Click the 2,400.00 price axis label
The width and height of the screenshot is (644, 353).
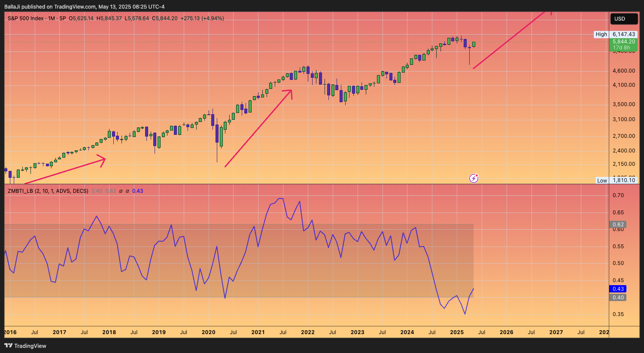(x=624, y=151)
